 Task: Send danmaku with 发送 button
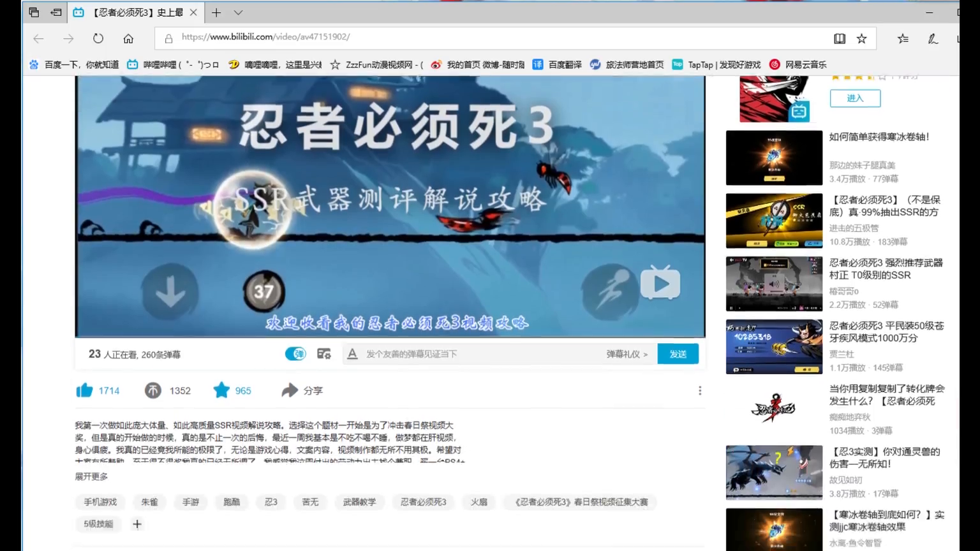click(x=678, y=354)
